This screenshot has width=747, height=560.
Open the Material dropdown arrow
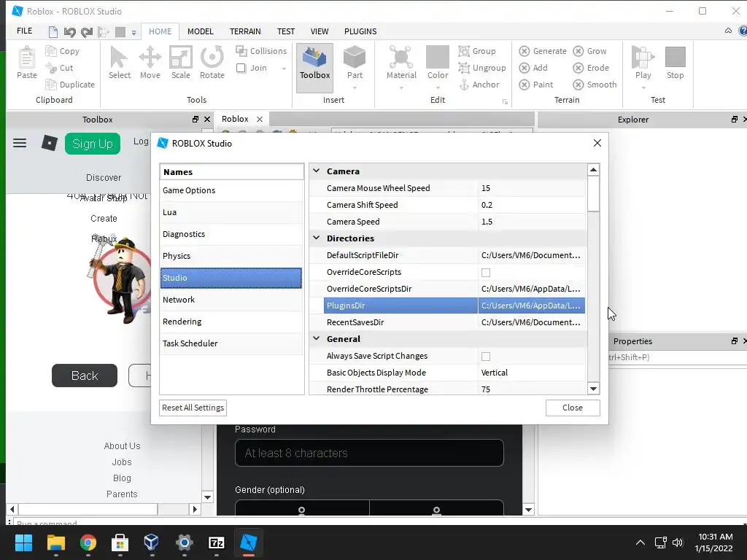click(401, 87)
